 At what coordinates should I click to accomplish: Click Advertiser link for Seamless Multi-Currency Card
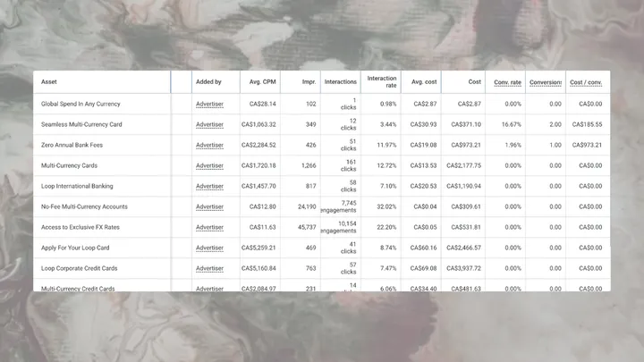(x=209, y=124)
